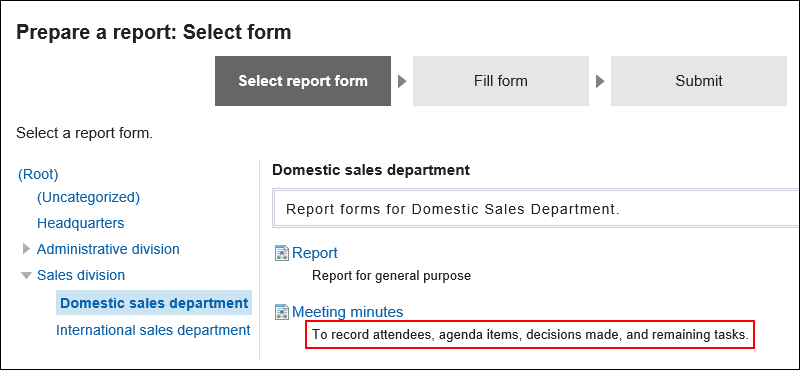Go to the Fill form step
The height and width of the screenshot is (370, 800).
click(501, 81)
